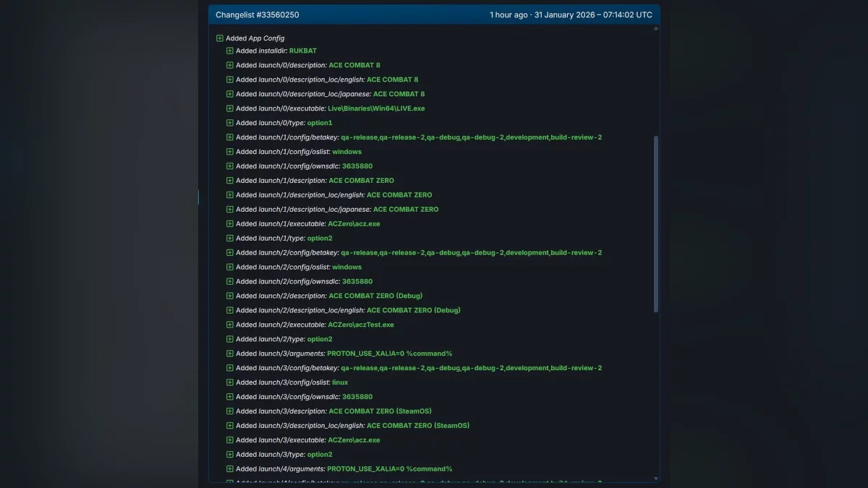Open the Changelist #33560250 link
This screenshot has height=488, width=868.
257,15
